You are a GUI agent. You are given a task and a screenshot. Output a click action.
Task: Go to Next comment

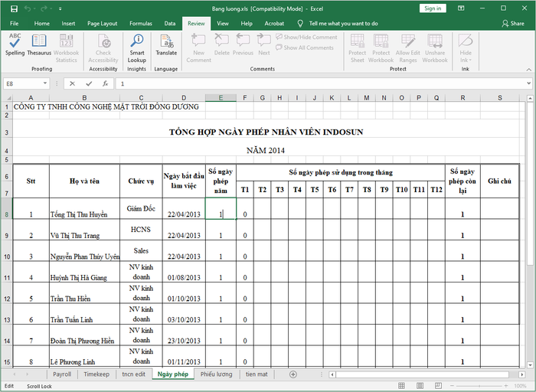(x=264, y=44)
